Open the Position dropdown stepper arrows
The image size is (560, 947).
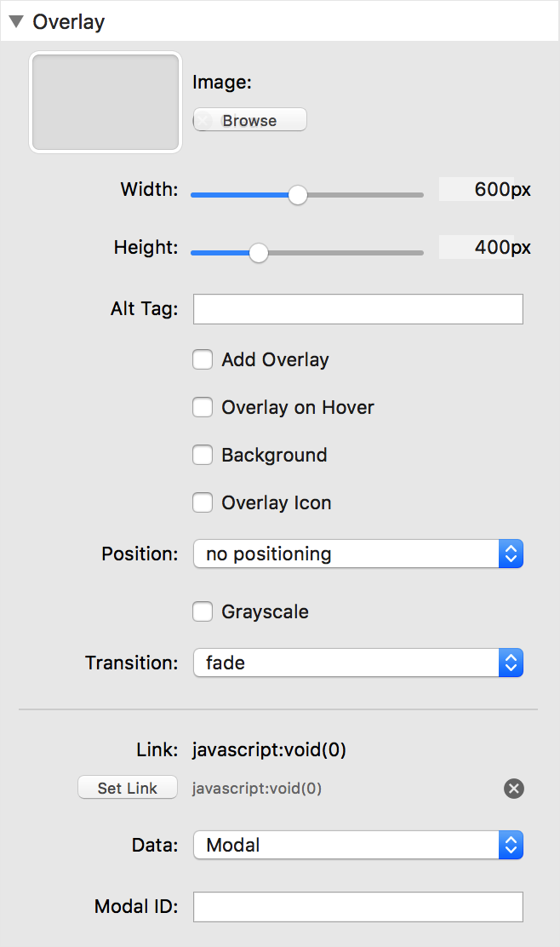point(511,554)
